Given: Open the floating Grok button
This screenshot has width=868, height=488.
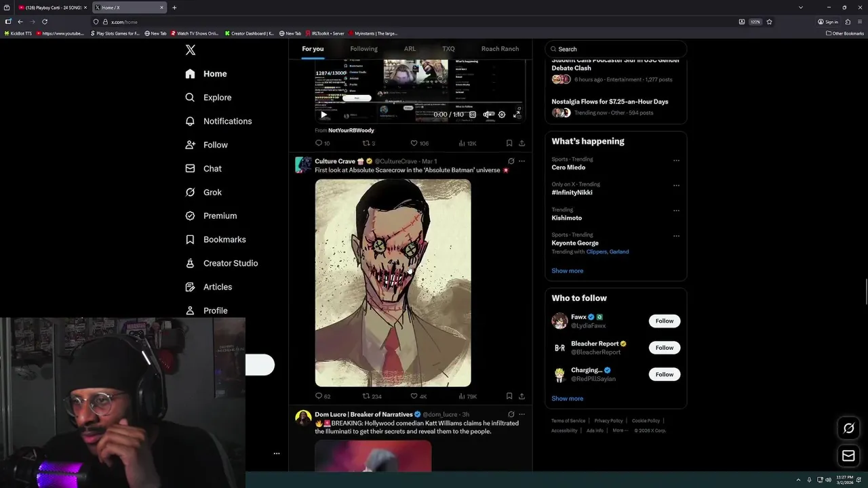Looking at the screenshot, I should point(848,428).
